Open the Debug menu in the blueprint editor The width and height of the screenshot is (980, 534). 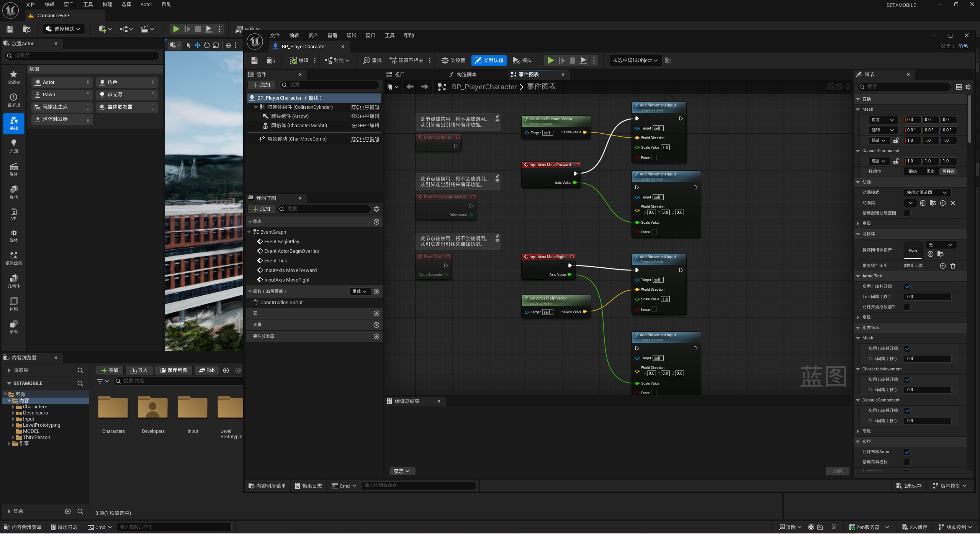point(351,36)
